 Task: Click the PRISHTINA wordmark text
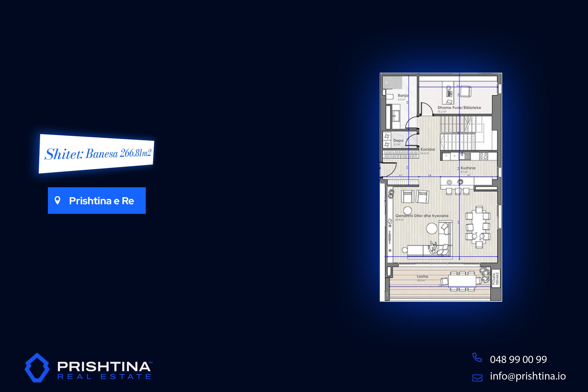[104, 367]
